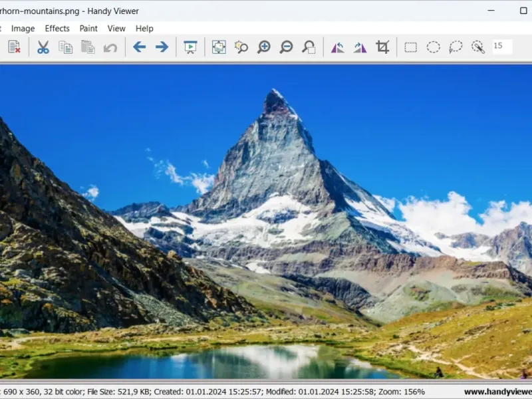532x399 pixels.
Task: Go to next image with right arrow
Action: coord(162,47)
